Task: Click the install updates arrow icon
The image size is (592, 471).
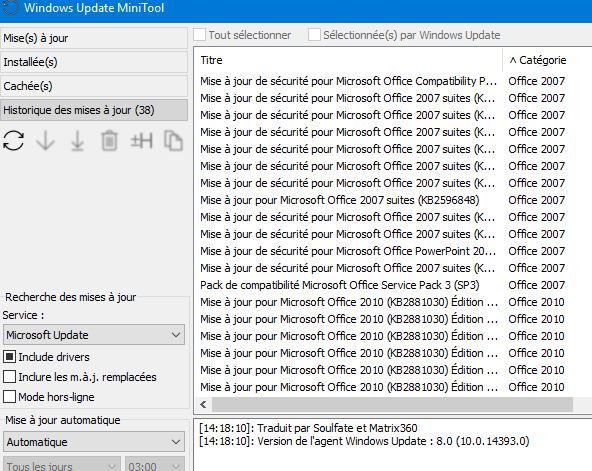Action: click(77, 141)
